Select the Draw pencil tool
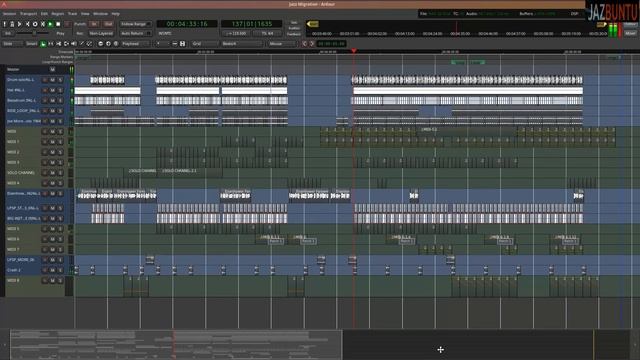This screenshot has width=640, height=360. tap(82, 44)
